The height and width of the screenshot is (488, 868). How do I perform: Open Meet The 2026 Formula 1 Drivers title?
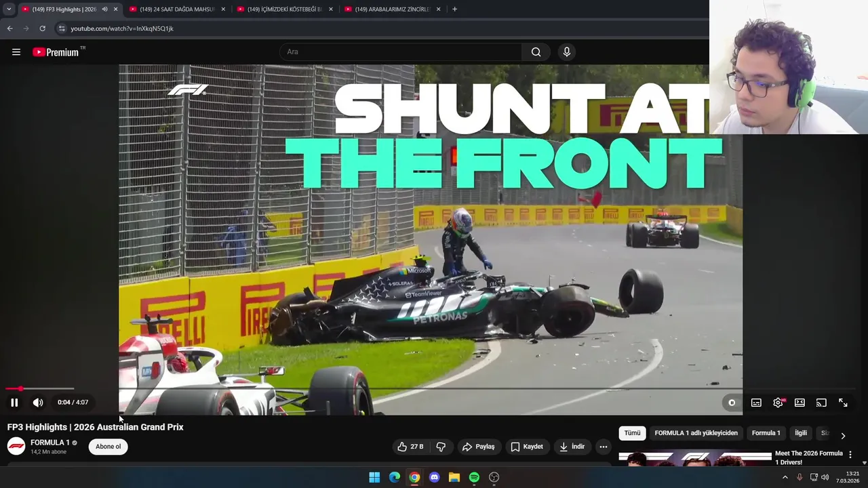point(808,457)
